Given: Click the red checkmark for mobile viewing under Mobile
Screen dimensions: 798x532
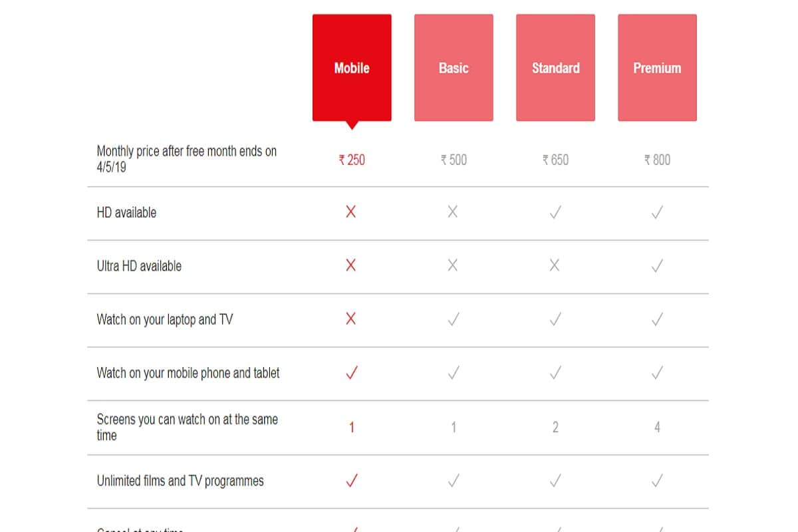Looking at the screenshot, I should pos(351,372).
